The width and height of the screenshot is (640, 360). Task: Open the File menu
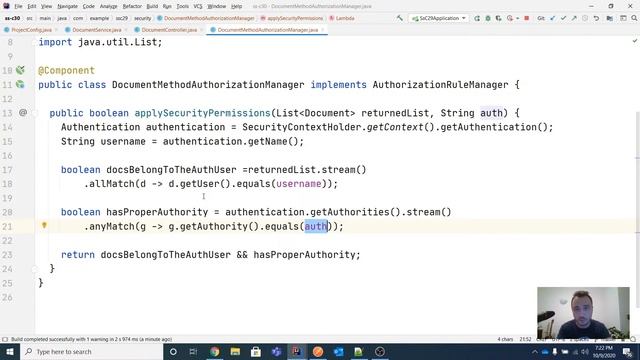tap(18, 6)
